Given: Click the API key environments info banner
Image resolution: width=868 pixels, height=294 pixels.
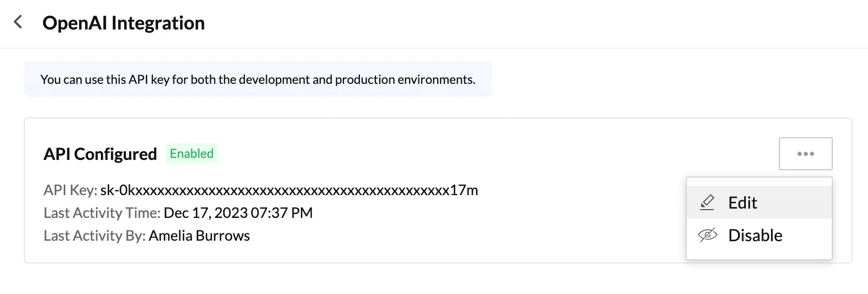Looking at the screenshot, I should point(258,79).
